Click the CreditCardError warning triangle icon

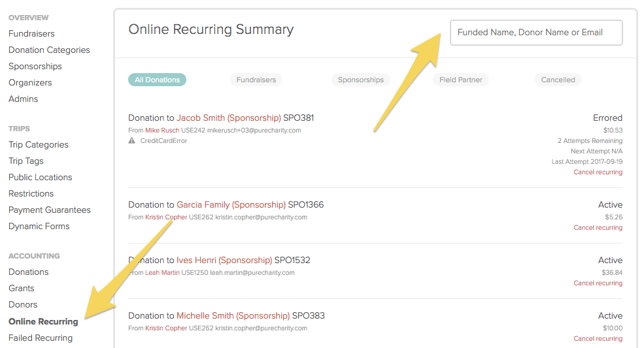(132, 141)
